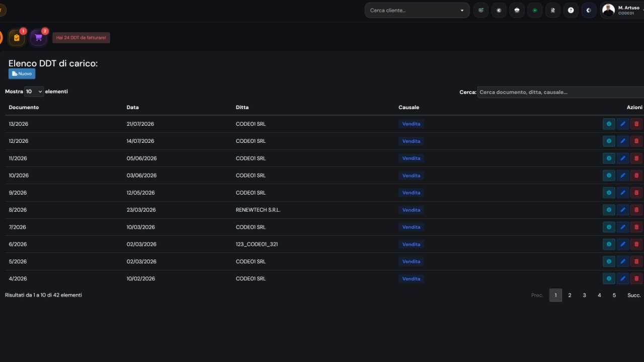Click the Vendita badge for 13/2026
644x362 pixels.
[x=411, y=124]
